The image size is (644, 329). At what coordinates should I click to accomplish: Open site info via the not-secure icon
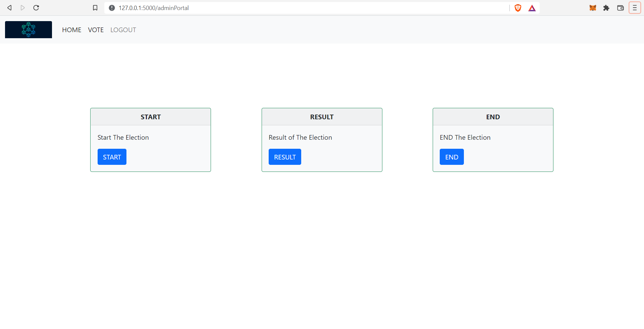(112, 8)
